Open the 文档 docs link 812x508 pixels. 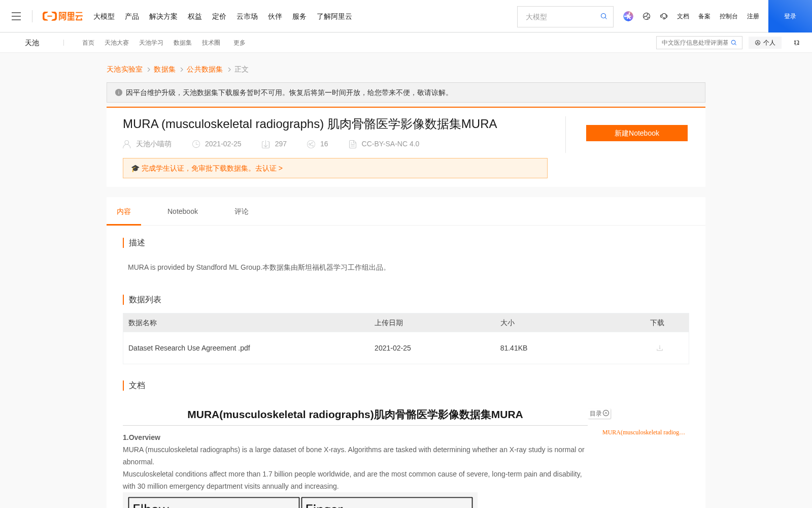(x=683, y=16)
